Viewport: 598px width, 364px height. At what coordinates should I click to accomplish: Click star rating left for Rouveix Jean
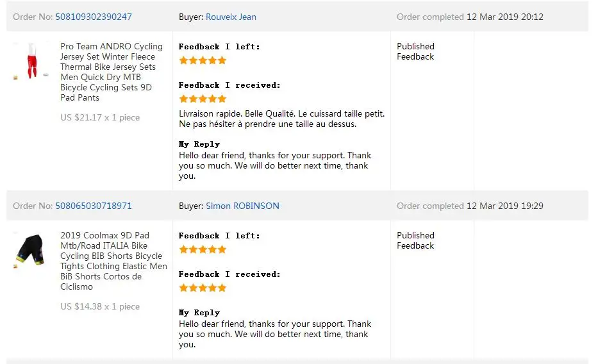(x=203, y=60)
